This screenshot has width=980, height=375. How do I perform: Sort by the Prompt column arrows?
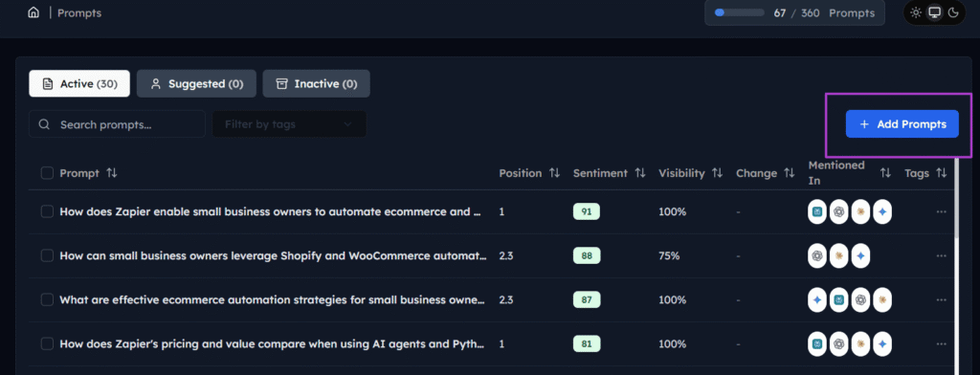112,173
